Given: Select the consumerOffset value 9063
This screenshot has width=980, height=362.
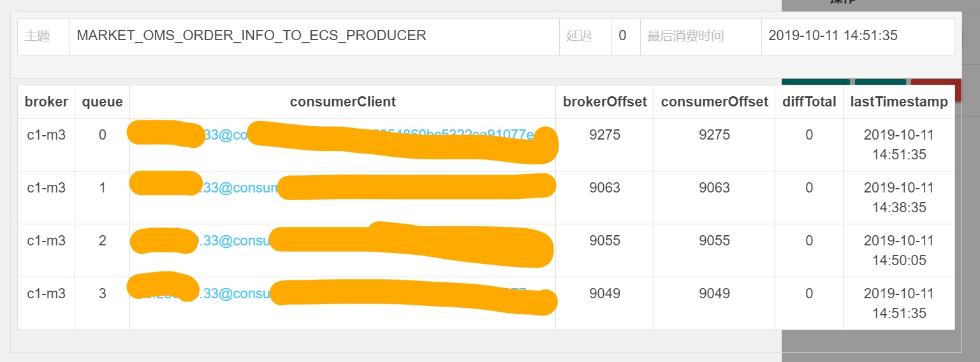Looking at the screenshot, I should 714,187.
